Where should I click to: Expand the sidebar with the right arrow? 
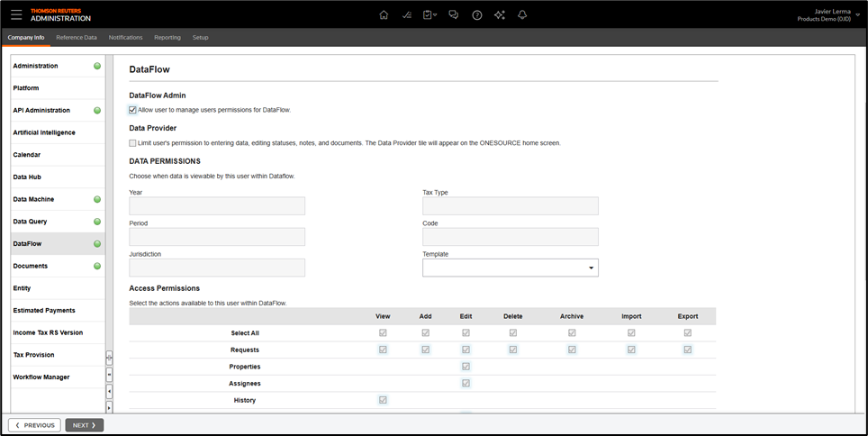[x=109, y=407]
